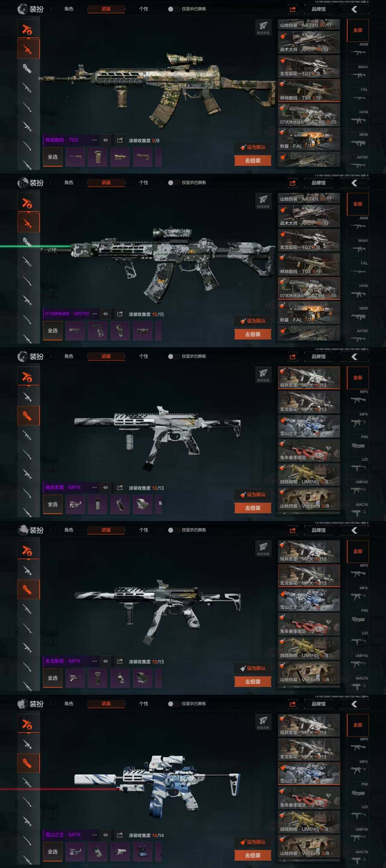Screen dimensions: 386x868
Task: Open the ... options next to 缟兵玄墨 · MPX
Action: click(x=94, y=487)
